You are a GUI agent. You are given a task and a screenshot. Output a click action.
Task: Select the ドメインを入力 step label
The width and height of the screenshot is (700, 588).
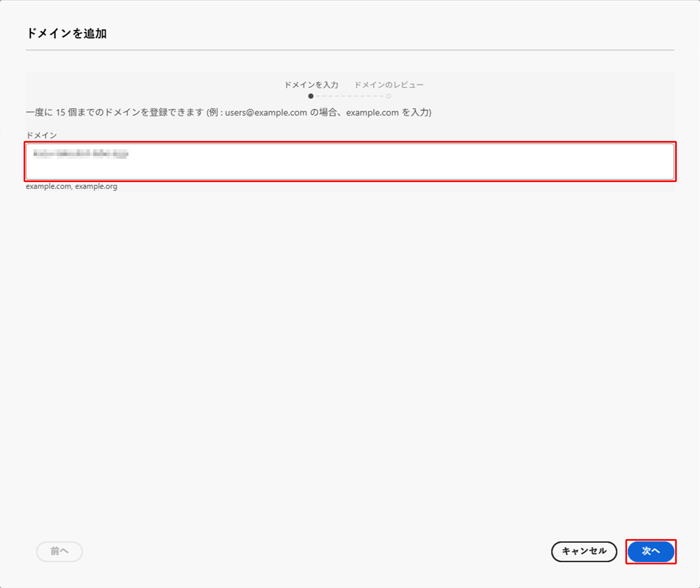point(311,85)
